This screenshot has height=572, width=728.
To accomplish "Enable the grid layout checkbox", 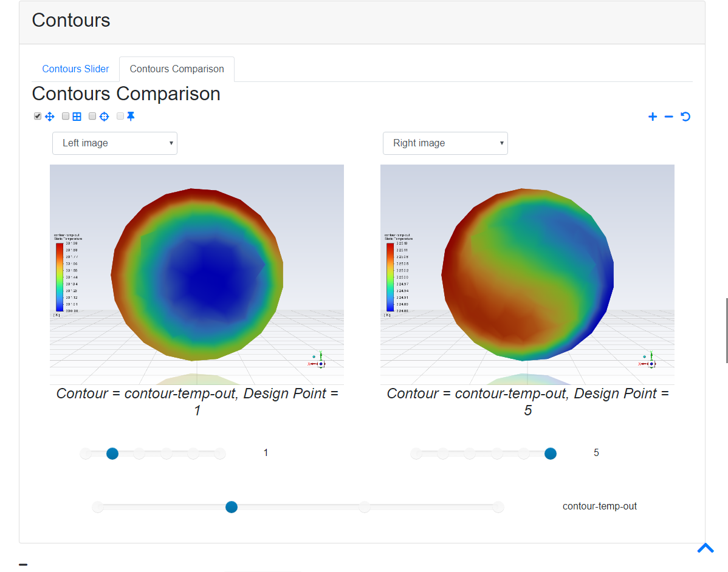I will (66, 116).
